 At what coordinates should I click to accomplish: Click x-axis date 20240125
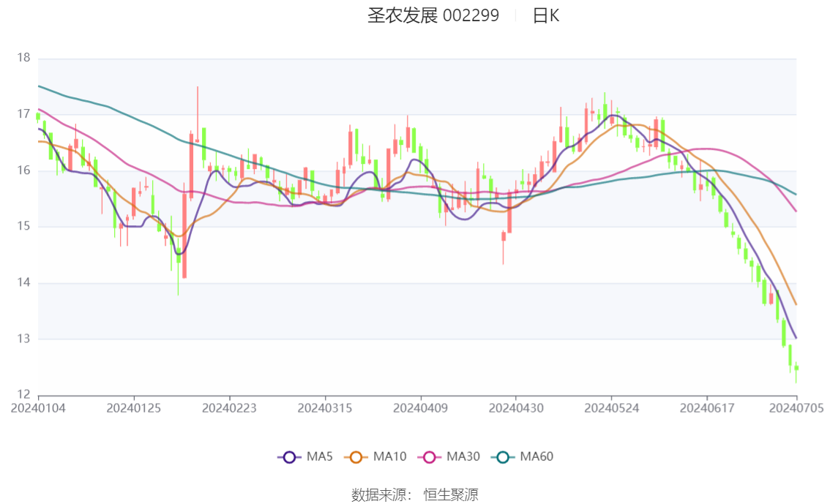pyautogui.click(x=134, y=408)
